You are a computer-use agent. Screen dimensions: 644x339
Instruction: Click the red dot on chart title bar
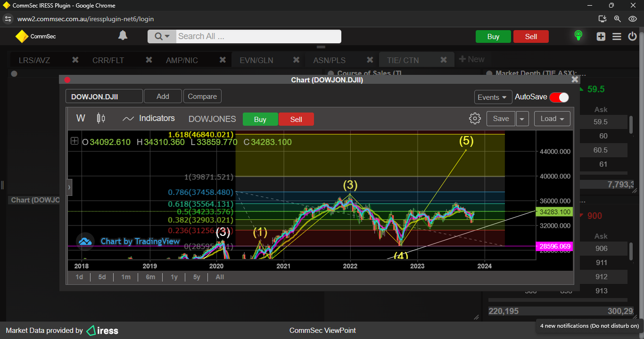click(67, 80)
